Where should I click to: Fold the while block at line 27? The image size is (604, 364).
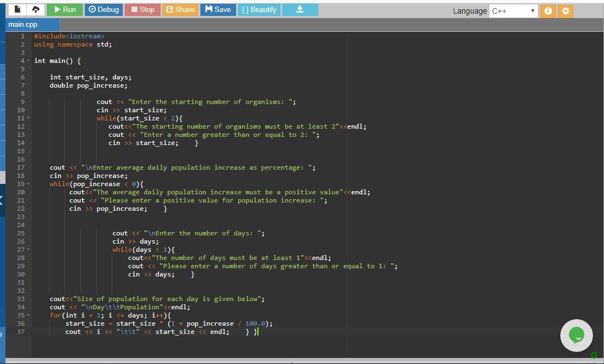point(28,250)
